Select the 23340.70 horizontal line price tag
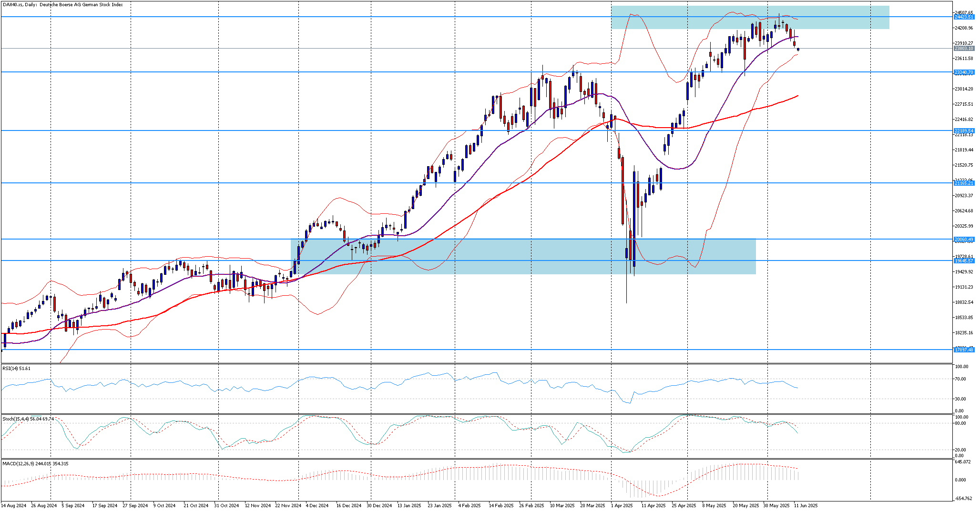 (x=964, y=72)
